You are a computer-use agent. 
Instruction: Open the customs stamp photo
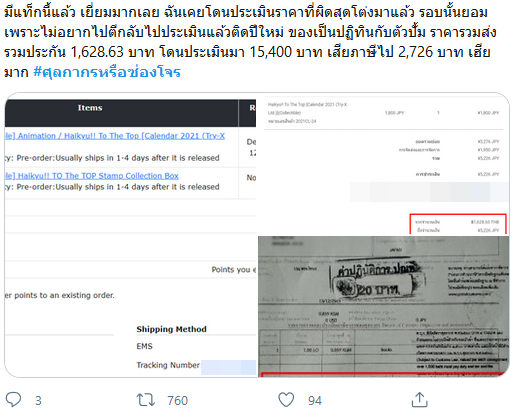384,307
